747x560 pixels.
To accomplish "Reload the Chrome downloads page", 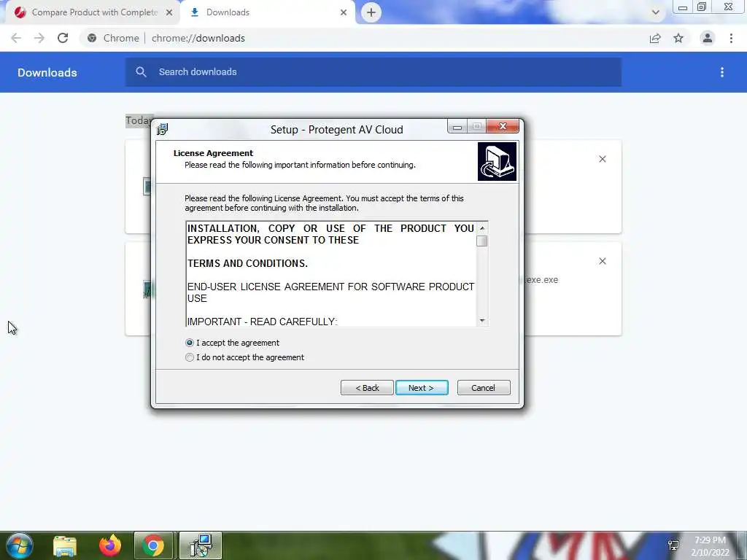I will coord(63,38).
